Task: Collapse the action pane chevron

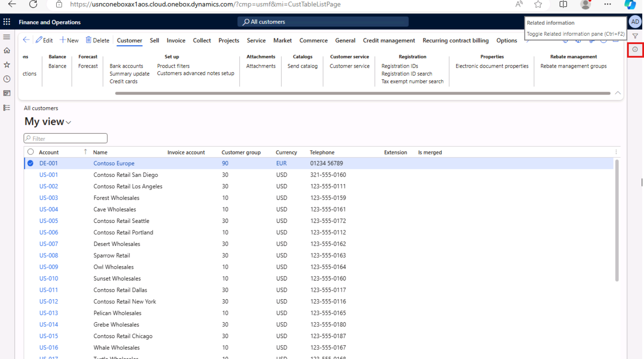Action: 618,93
